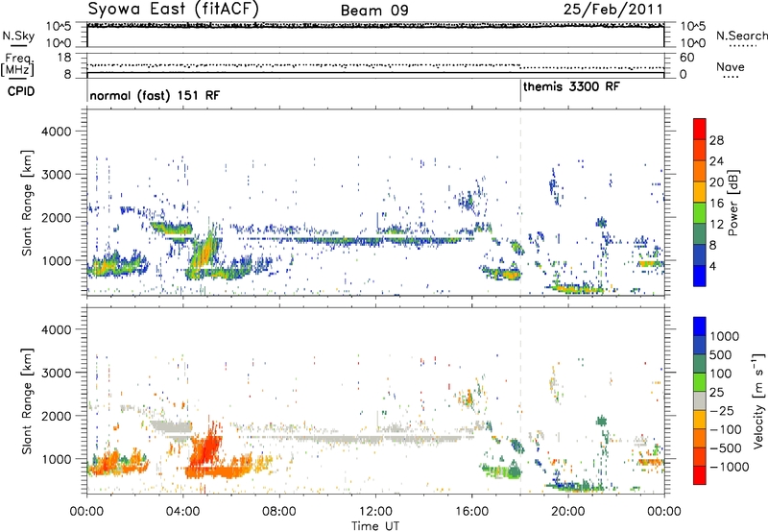Click the 'N.Sky' legend entry
The height and width of the screenshot is (532, 768).
coord(15,36)
